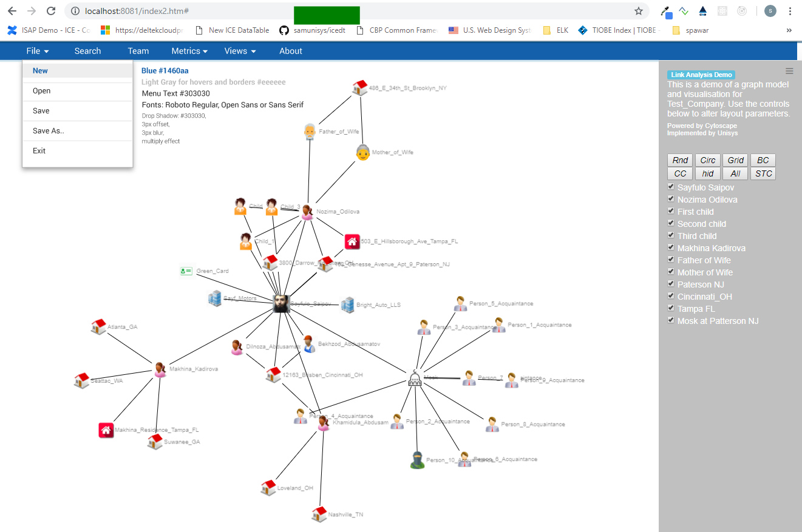
Task: Click the Makhina_Residence_Tampa_FL home icon
Action: 106,430
